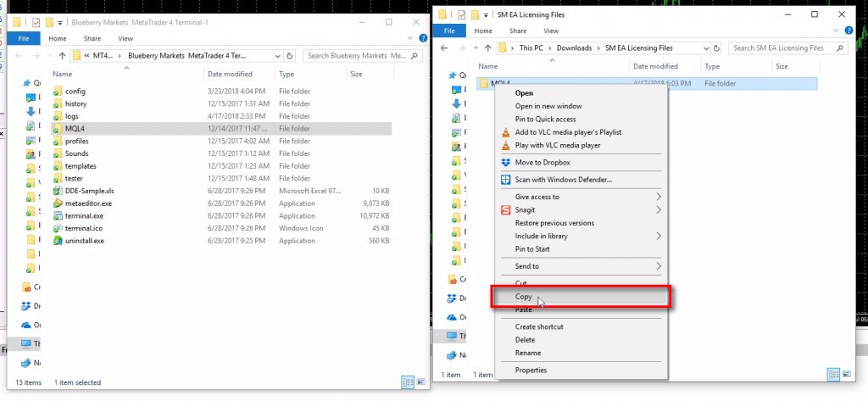Refresh the Blueberry Markets folder view
Image resolution: width=868 pixels, height=401 pixels.
(291, 56)
